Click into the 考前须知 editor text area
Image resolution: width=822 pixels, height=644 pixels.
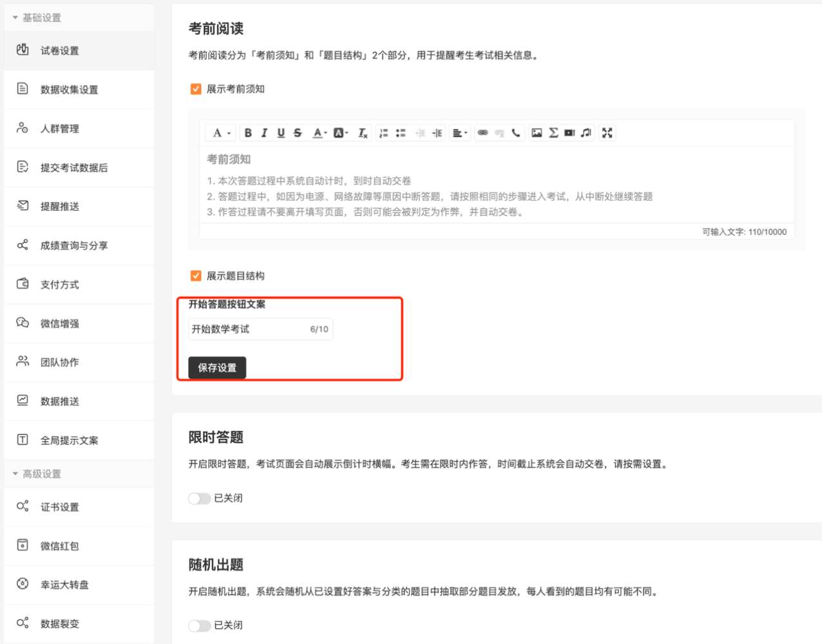coord(496,185)
